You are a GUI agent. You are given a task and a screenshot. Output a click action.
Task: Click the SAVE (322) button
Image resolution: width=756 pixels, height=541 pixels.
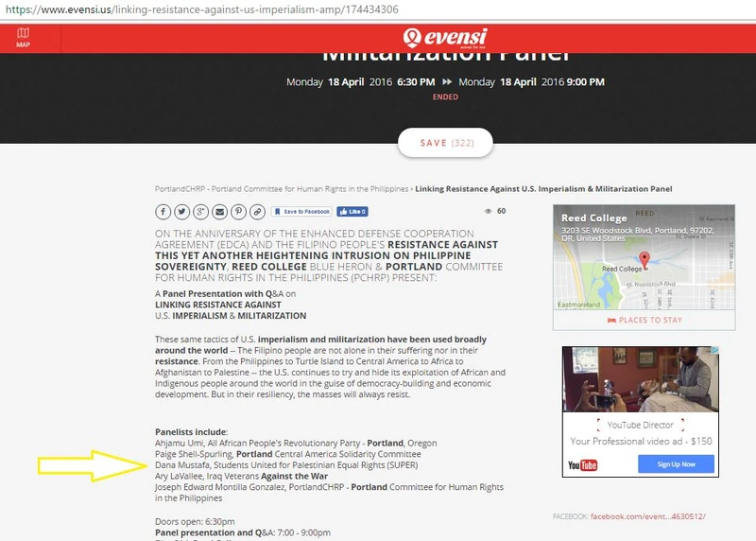click(445, 143)
